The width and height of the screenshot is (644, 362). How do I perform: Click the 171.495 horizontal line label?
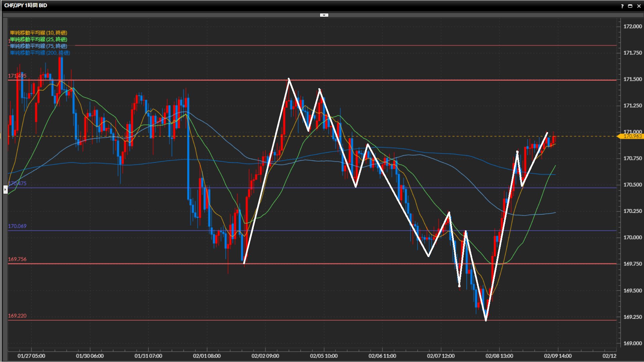pos(17,76)
